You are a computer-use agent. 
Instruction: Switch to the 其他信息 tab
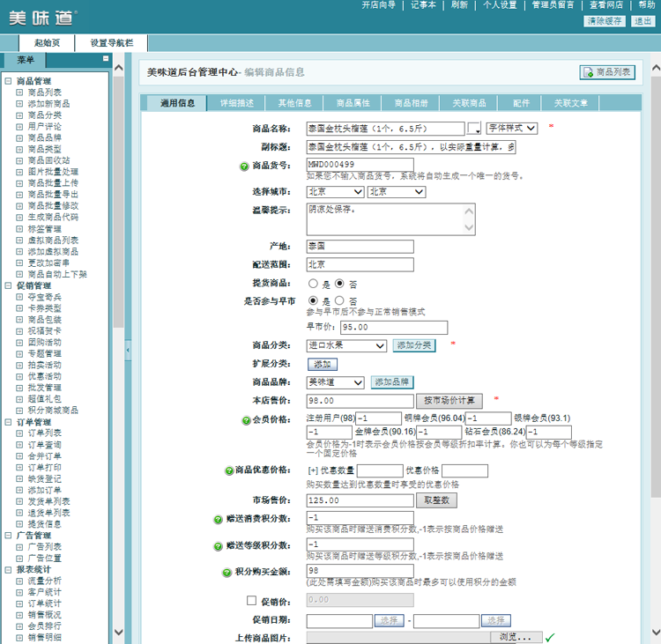pos(294,103)
